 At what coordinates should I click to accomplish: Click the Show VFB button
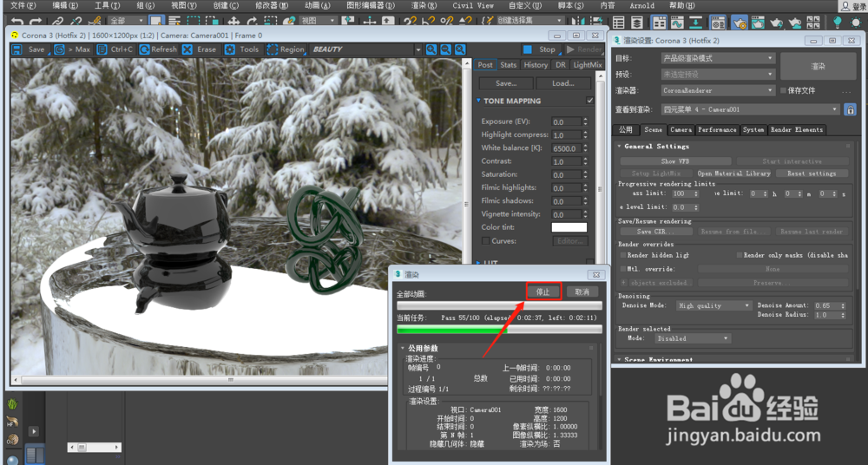pos(676,161)
